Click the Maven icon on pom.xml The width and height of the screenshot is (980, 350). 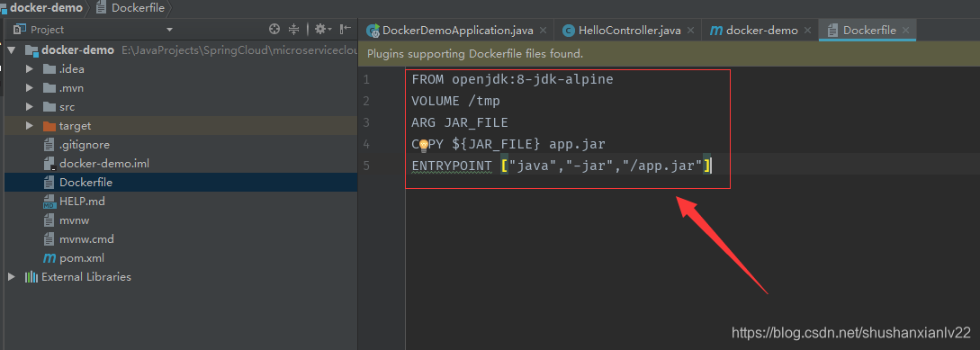(x=49, y=258)
